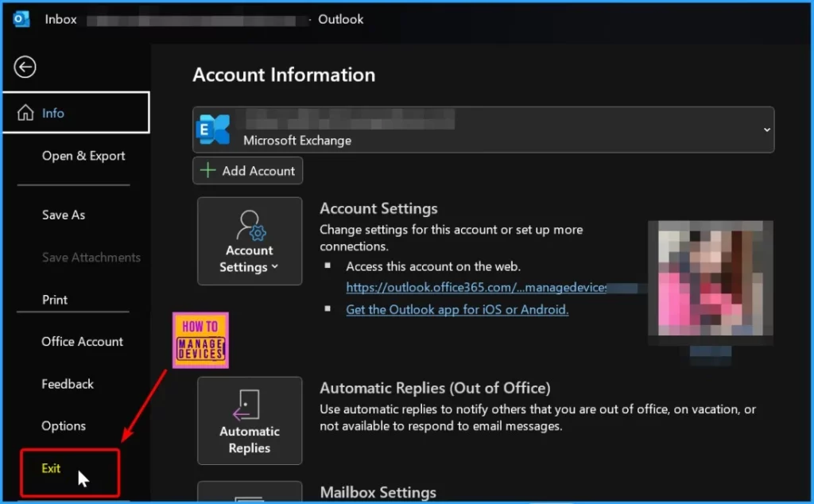Open Feedback page
814x504 pixels.
(68, 384)
